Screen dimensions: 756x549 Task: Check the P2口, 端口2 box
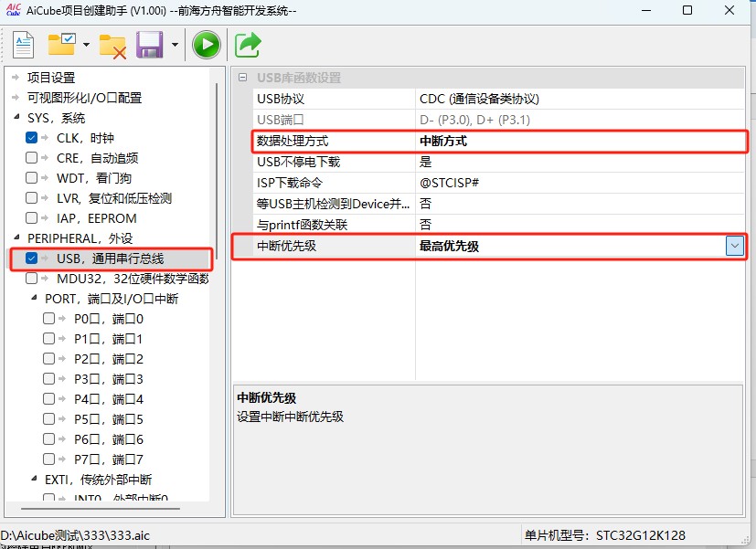(48, 359)
